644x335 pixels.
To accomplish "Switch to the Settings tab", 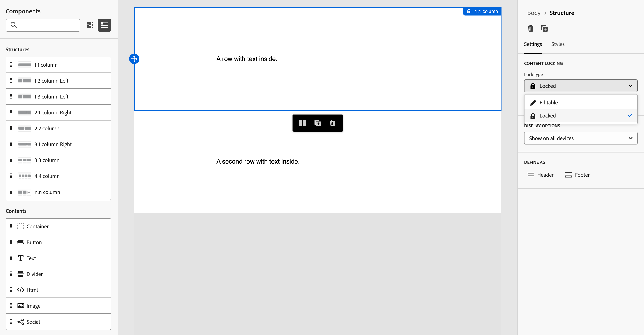I will (x=533, y=44).
